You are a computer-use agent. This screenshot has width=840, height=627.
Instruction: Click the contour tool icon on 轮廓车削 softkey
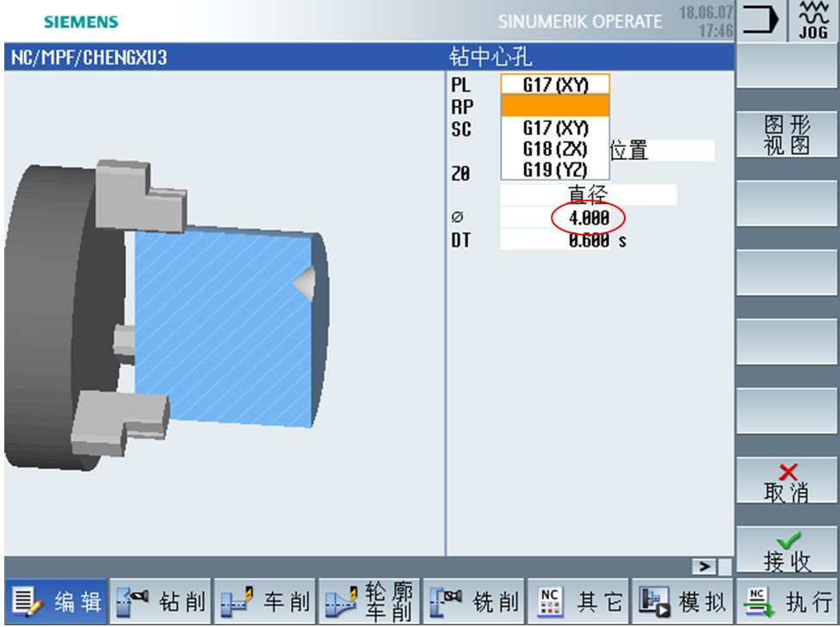tap(342, 602)
